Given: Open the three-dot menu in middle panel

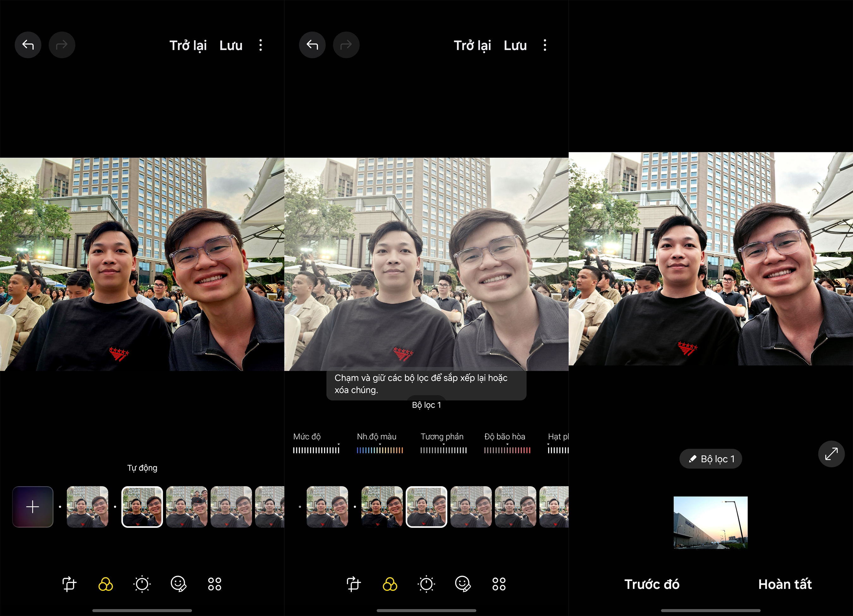Looking at the screenshot, I should point(545,45).
